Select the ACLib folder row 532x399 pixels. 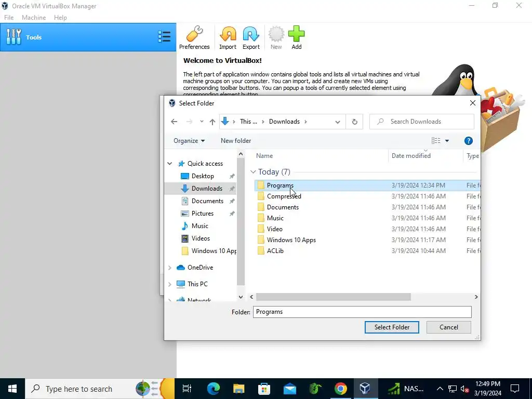367,251
